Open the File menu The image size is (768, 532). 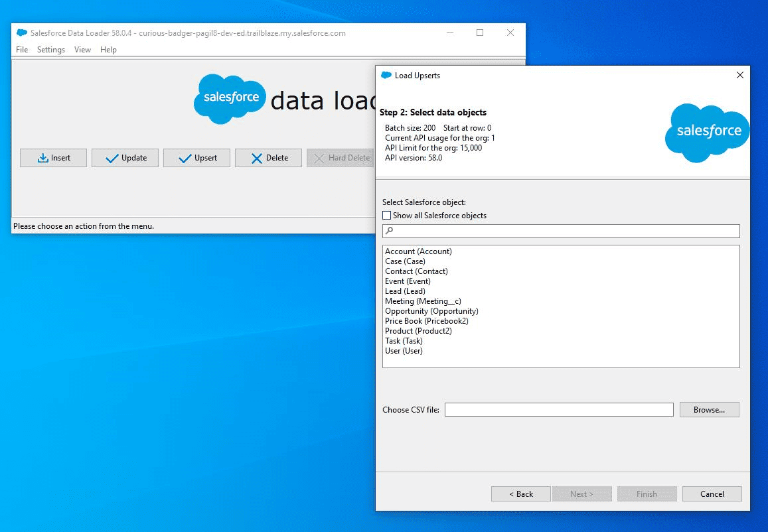21,50
